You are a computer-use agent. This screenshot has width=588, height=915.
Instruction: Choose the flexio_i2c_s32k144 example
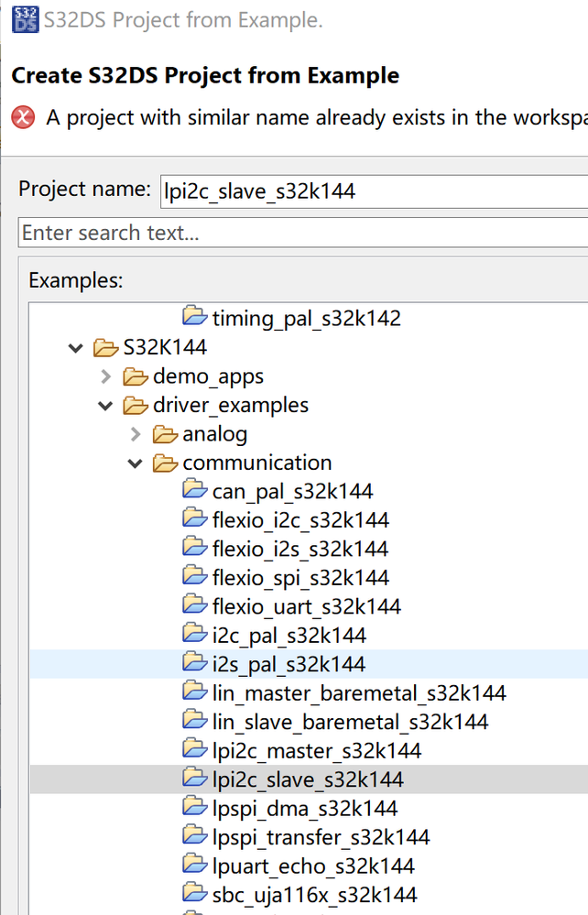(x=301, y=520)
